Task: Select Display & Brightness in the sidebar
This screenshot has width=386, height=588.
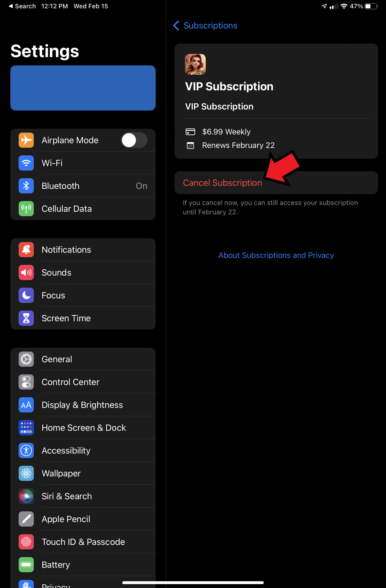Action: 83,405
